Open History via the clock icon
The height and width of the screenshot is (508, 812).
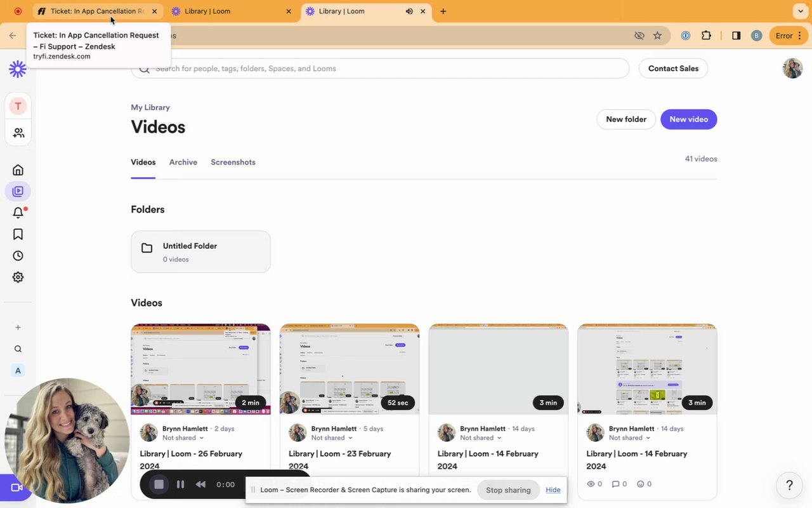pyautogui.click(x=18, y=256)
